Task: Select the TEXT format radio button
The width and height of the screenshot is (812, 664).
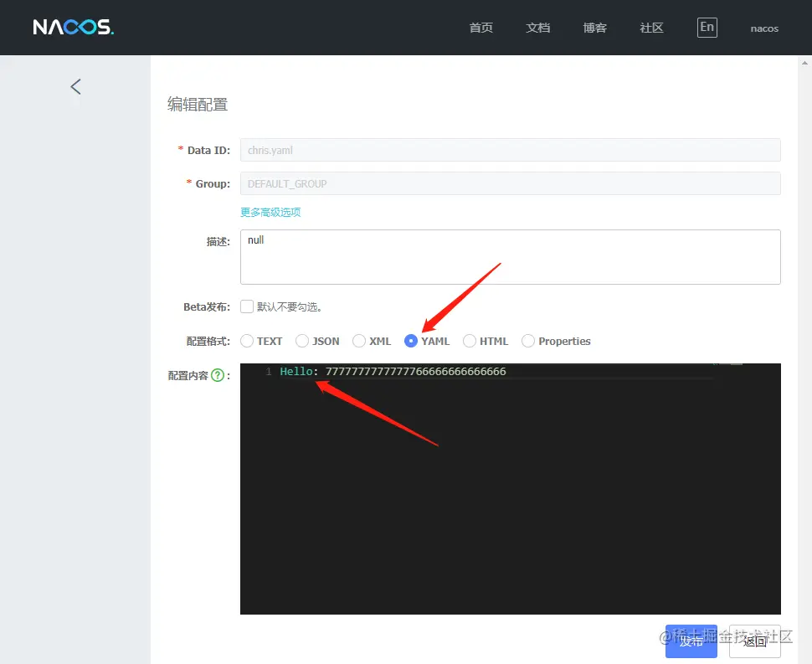Action: (247, 341)
